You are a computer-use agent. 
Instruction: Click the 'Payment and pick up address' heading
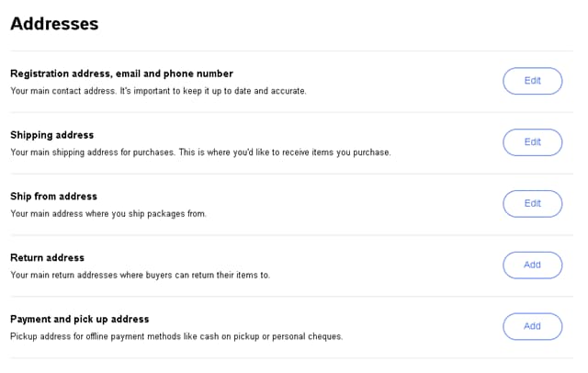point(79,320)
